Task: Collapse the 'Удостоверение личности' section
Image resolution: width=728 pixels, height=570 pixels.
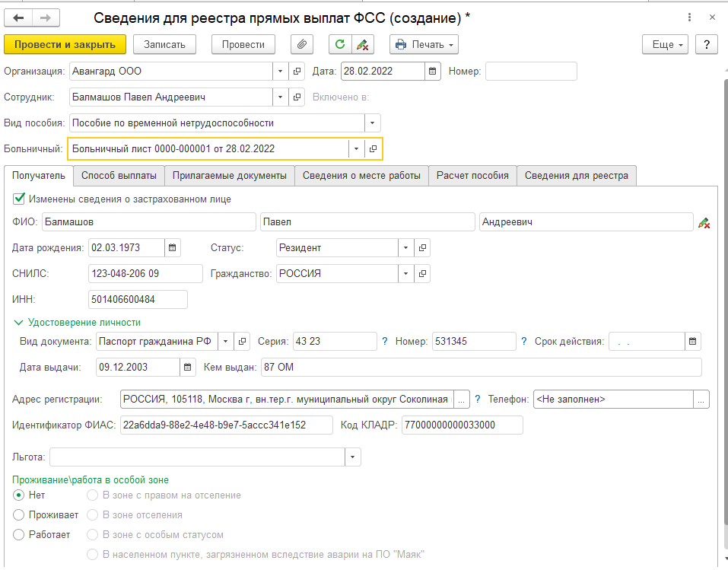Action: point(18,323)
